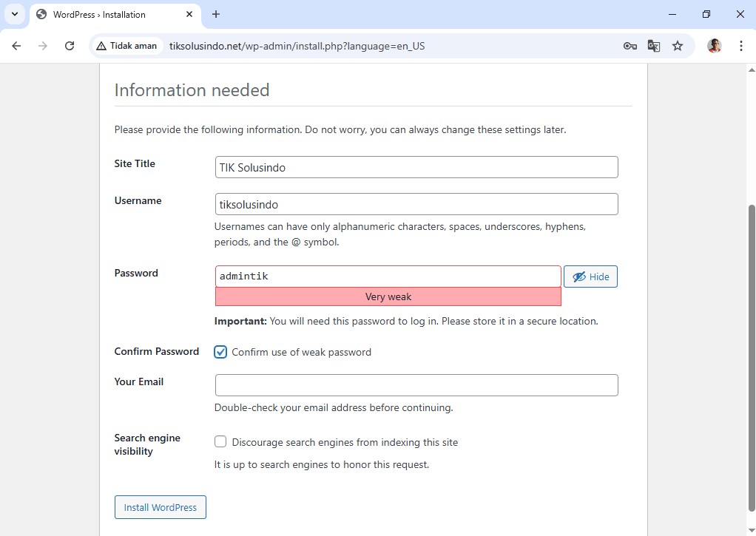This screenshot has width=756, height=536.
Task: Uncheck Confirm use of weak password
Action: pos(220,352)
